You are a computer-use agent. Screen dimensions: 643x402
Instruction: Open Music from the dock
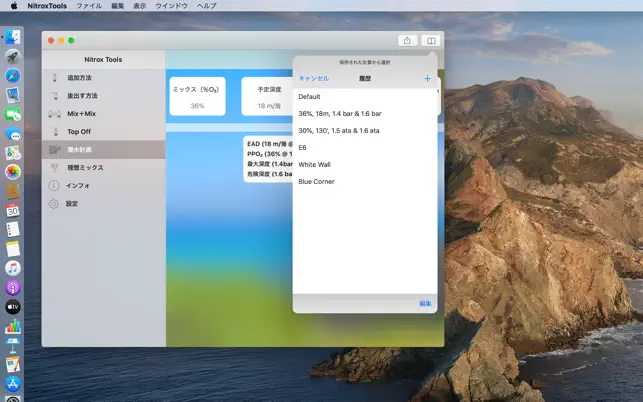pyautogui.click(x=13, y=268)
